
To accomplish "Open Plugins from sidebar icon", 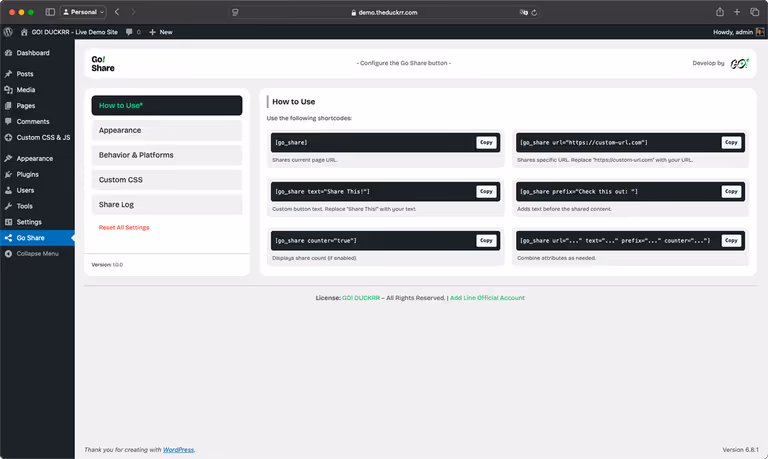I will [9, 174].
